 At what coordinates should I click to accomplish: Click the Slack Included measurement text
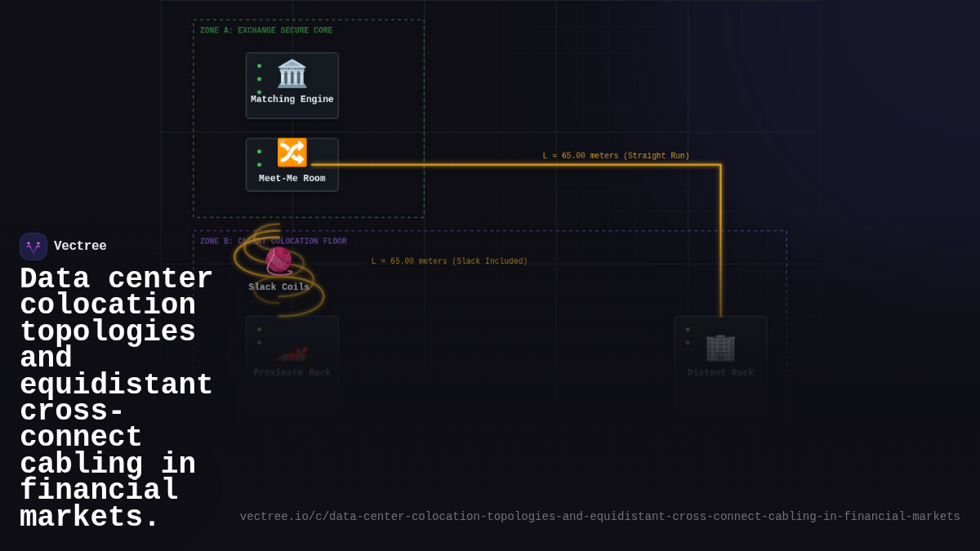pos(450,260)
